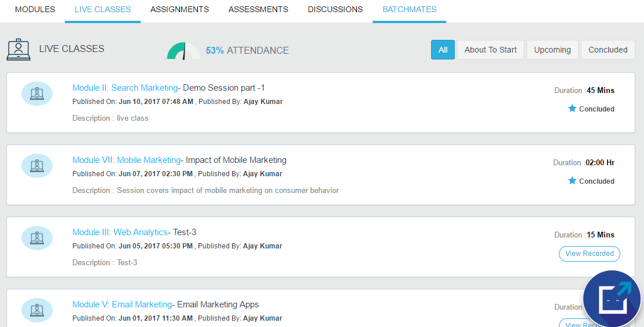The height and width of the screenshot is (327, 644).
Task: Switch to the LIVE CLASSES tab
Action: click(x=102, y=9)
